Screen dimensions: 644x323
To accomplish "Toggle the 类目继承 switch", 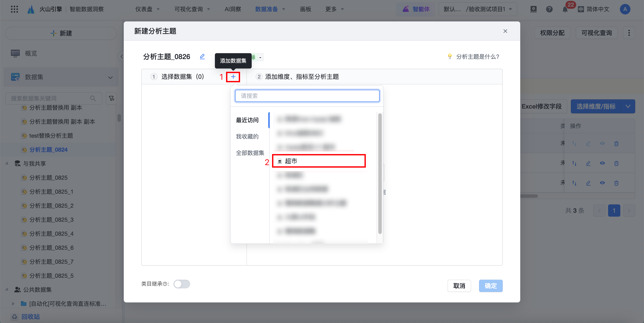I will tap(182, 284).
